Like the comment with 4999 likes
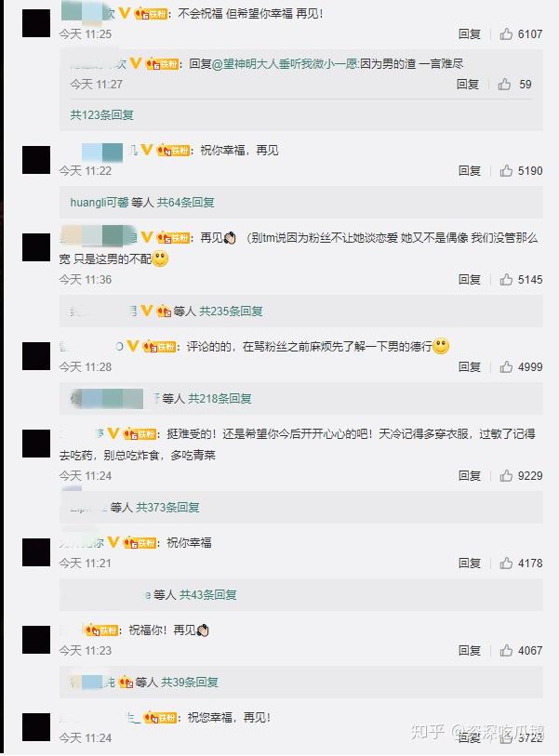This screenshot has width=559, height=756. [x=506, y=367]
